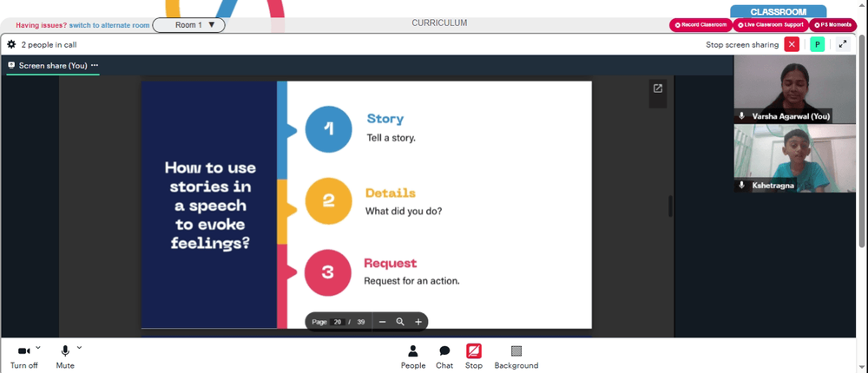Click the 'Details' heading on the slide

point(391,193)
